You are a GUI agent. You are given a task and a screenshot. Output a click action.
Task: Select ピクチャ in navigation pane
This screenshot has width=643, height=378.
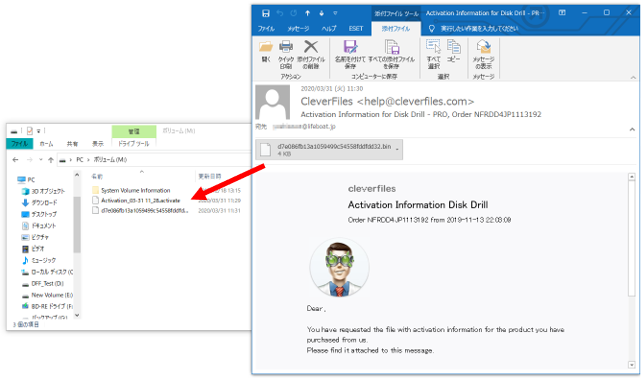point(35,237)
